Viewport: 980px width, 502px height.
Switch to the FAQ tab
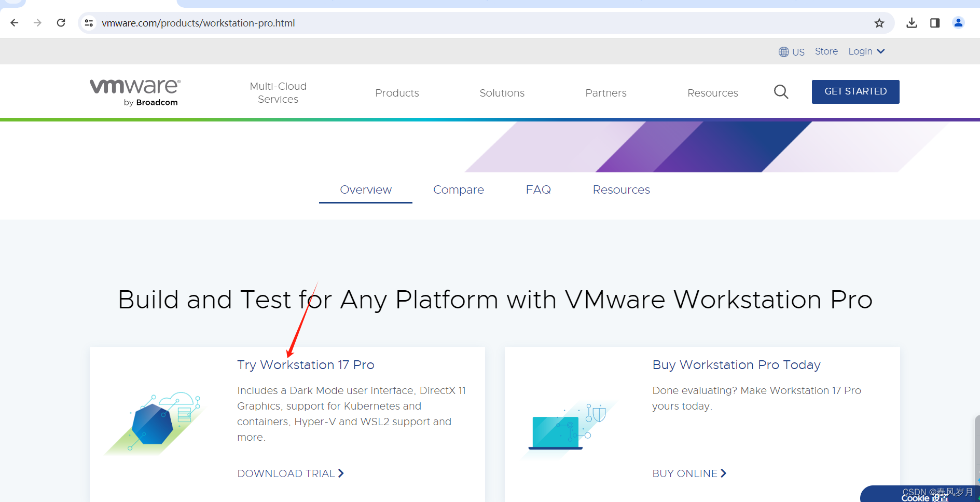coord(538,189)
